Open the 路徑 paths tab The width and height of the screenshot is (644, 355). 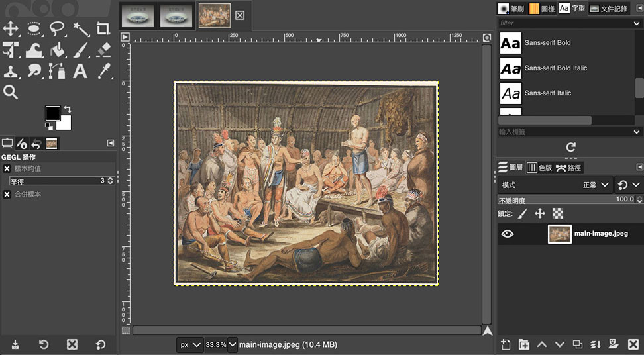[568, 168]
